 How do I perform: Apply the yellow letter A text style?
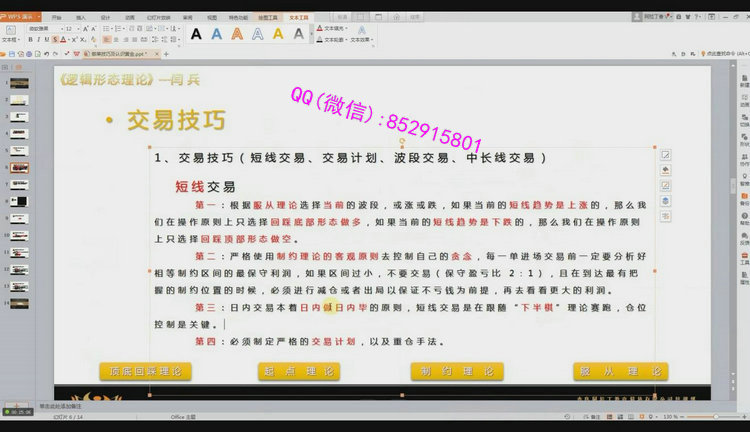(278, 35)
